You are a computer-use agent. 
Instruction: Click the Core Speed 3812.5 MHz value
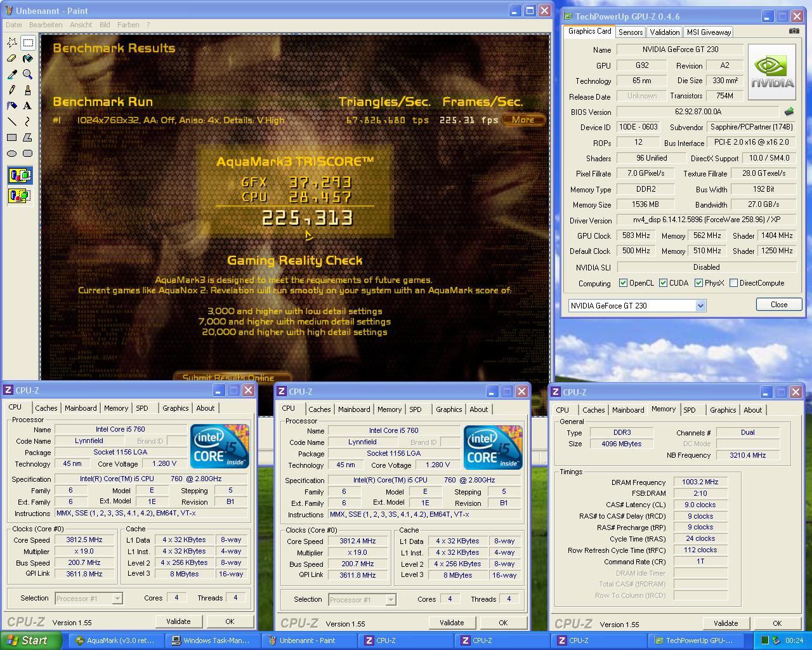(84, 540)
